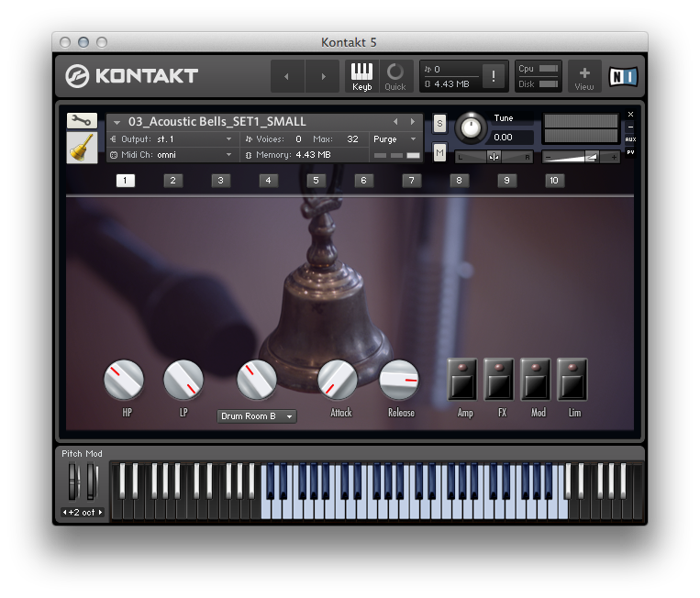Click the NI logo badge

[623, 77]
